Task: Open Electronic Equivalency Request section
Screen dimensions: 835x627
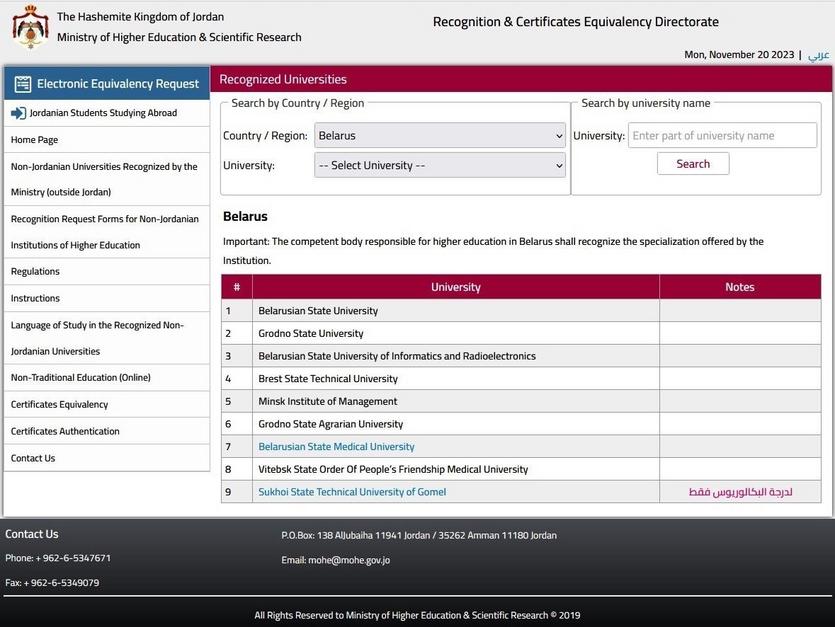Action: coord(107,84)
